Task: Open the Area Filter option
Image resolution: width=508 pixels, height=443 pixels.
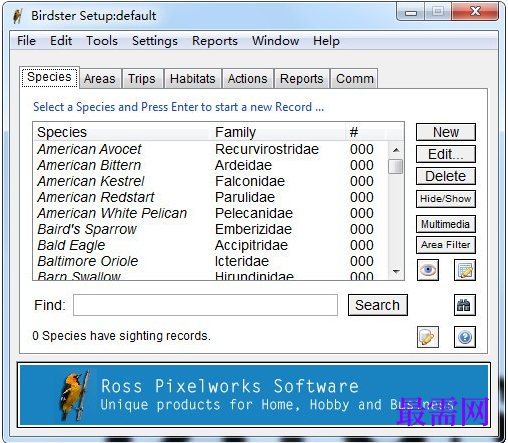Action: (x=446, y=245)
